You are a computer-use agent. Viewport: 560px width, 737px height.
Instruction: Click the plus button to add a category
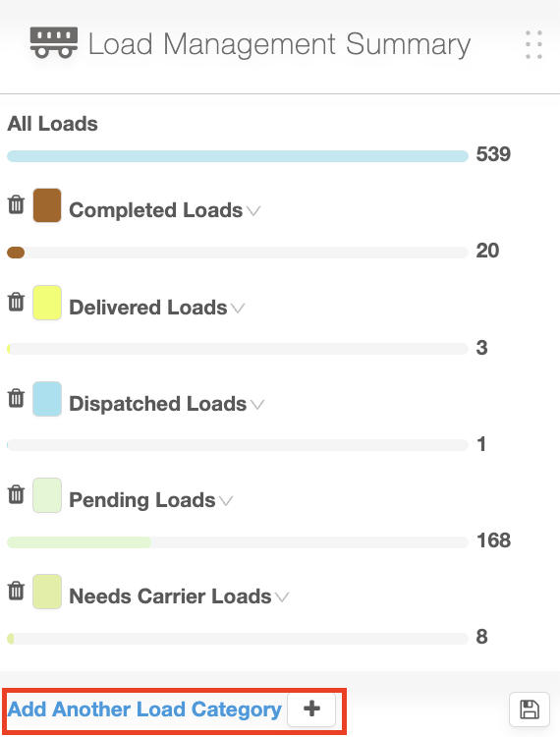pos(311,709)
